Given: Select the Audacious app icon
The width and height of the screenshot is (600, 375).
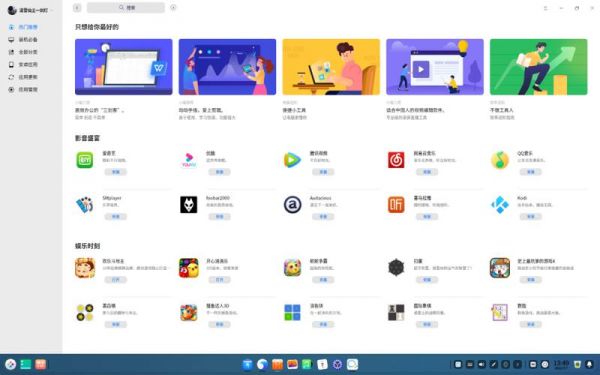Looking at the screenshot, I should click(292, 205).
